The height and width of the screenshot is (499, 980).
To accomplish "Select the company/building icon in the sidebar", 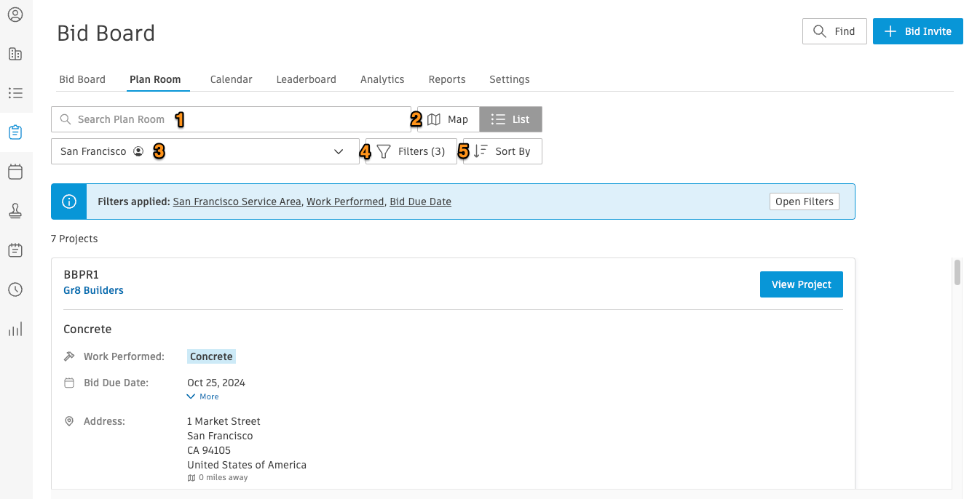I will pos(15,54).
